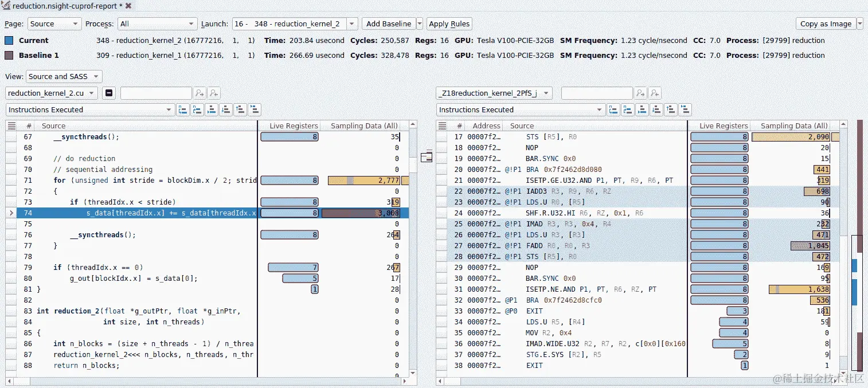Select SASS row 37 STG.E.SYS [R2], R5
Image resolution: width=868 pixels, height=388 pixels.
point(638,355)
